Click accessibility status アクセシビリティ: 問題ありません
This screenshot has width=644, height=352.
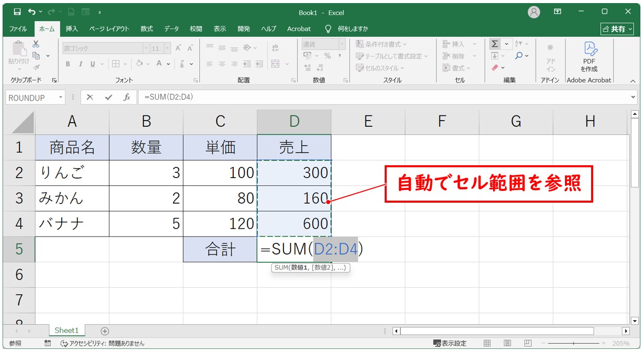103,343
